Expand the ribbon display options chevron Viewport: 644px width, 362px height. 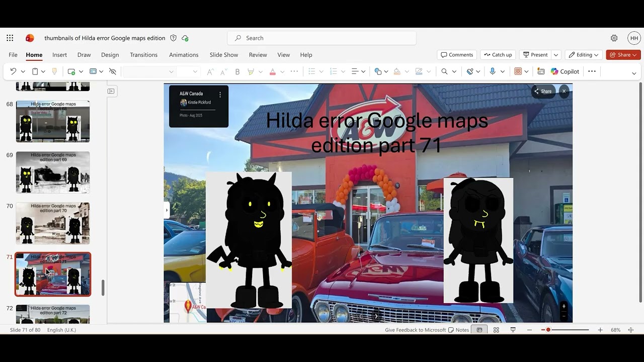click(634, 73)
